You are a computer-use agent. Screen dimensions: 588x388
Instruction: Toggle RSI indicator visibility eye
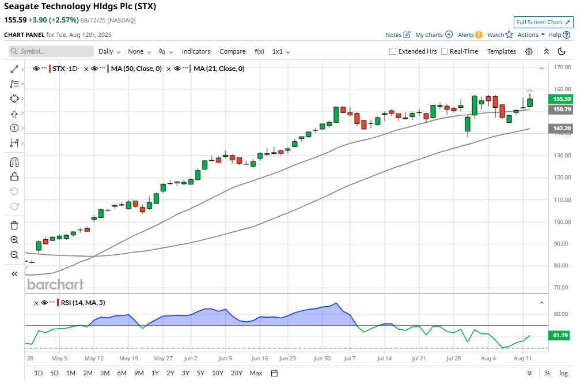point(44,303)
